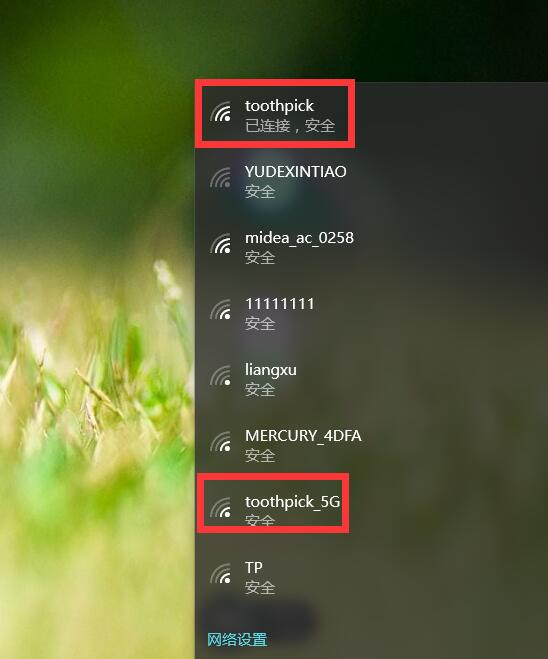Open the 网络设置 link
The height and width of the screenshot is (659, 548).
[x=237, y=640]
